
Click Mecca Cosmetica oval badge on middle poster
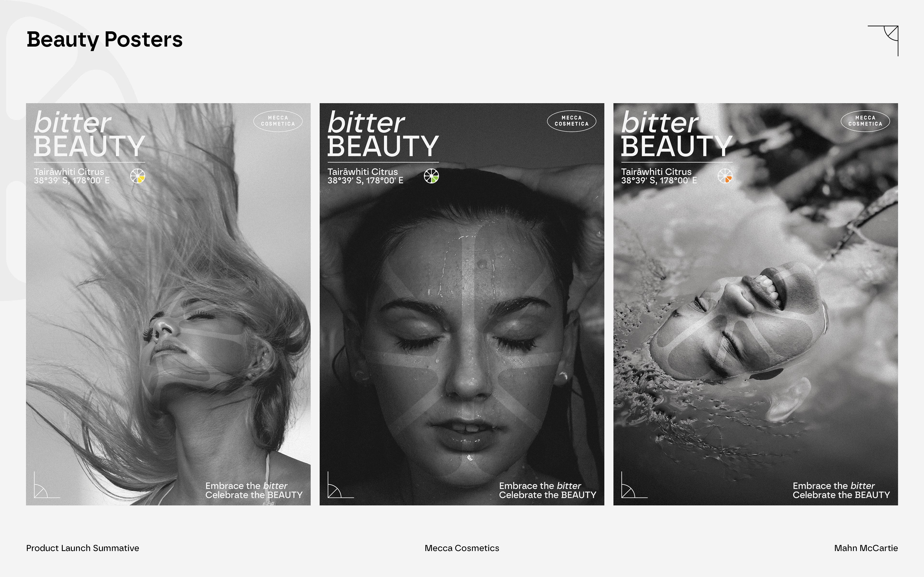click(x=571, y=121)
